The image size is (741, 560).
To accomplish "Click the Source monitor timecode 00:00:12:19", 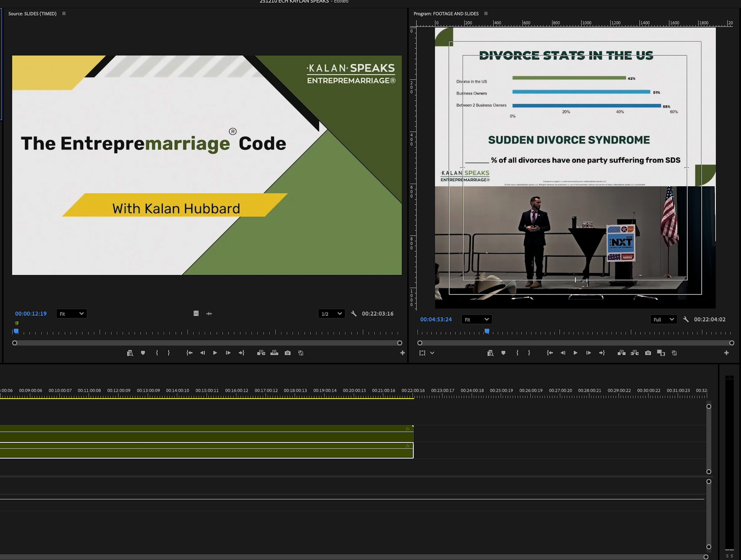I will point(31,314).
